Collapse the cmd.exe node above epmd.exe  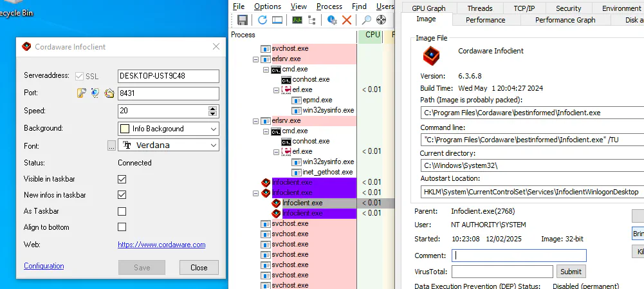point(266,69)
